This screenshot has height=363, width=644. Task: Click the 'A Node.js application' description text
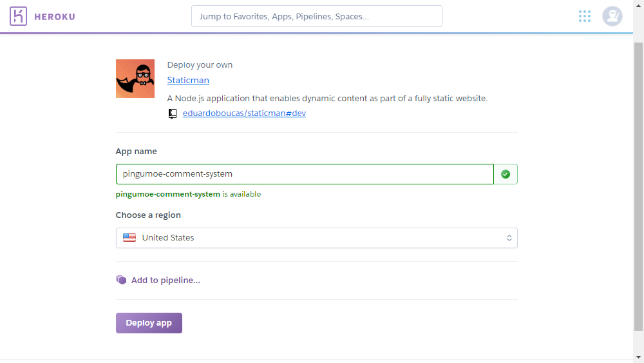327,98
